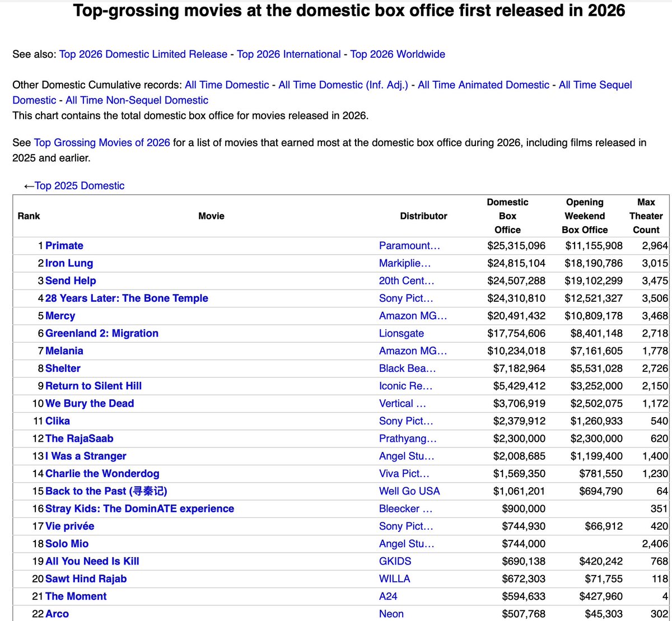Viewport: 672px width, 621px height.
Task: Select the Domestic Box Office column header
Action: pos(507,216)
